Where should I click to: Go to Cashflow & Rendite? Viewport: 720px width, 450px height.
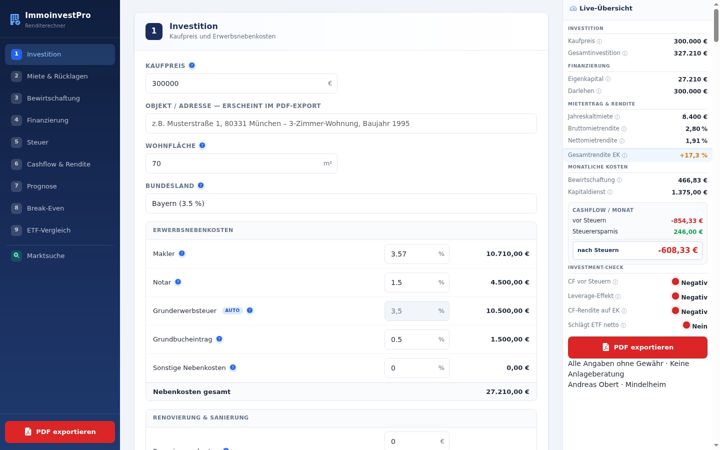[x=60, y=164]
